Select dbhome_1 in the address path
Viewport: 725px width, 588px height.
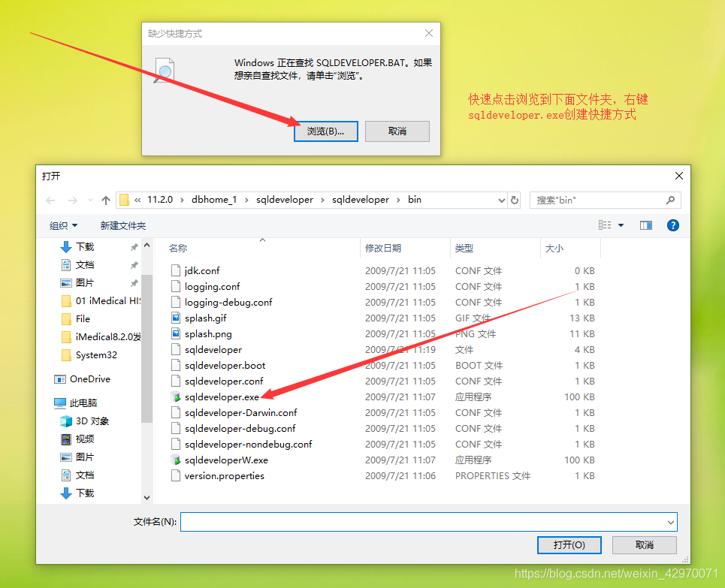(x=214, y=200)
